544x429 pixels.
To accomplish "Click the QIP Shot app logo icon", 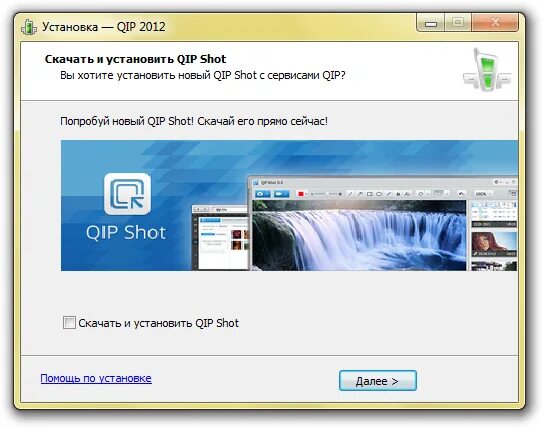I will click(127, 194).
